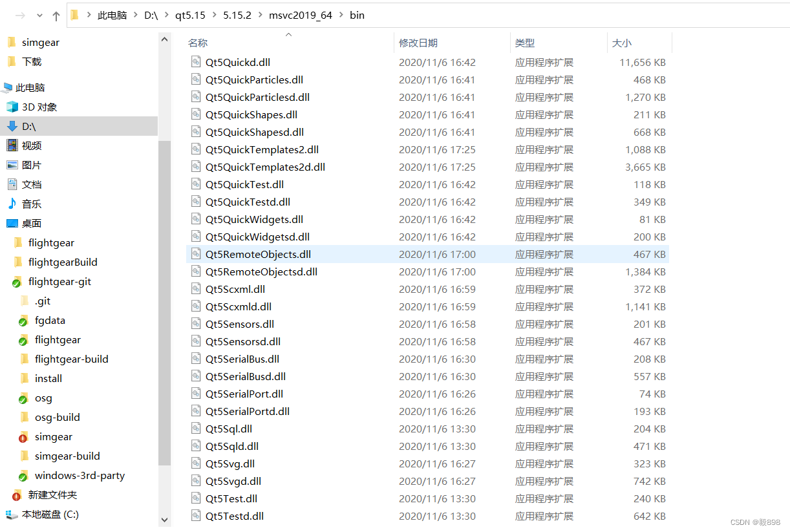Click the file icon of Qt5SerialPort.dll
790x532 pixels.
[x=196, y=394]
